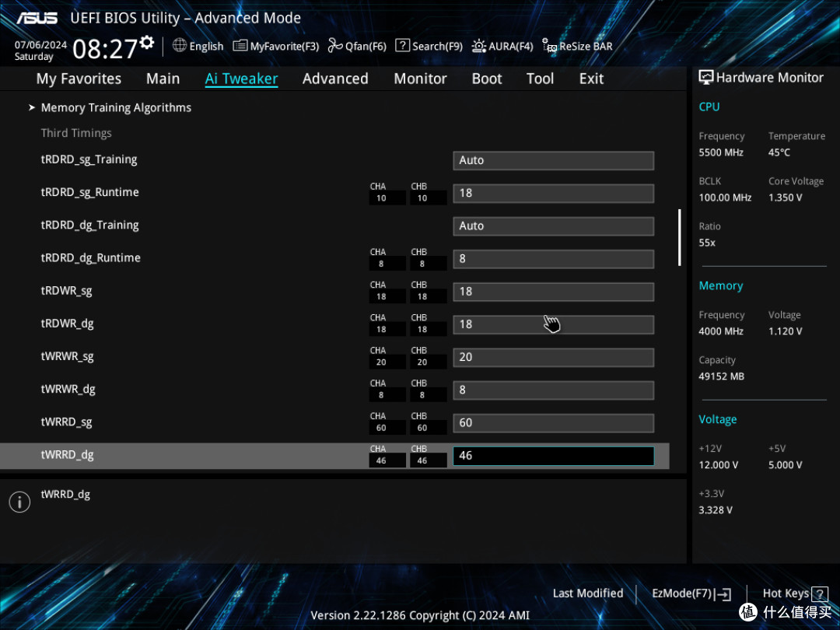Click the +12V 12.000 V reading
The image size is (840, 630).
tap(718, 465)
